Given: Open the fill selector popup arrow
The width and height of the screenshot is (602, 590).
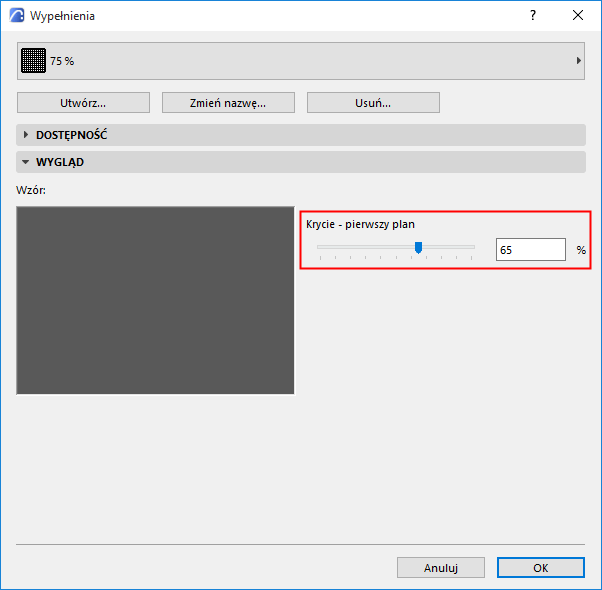Looking at the screenshot, I should 578,61.
